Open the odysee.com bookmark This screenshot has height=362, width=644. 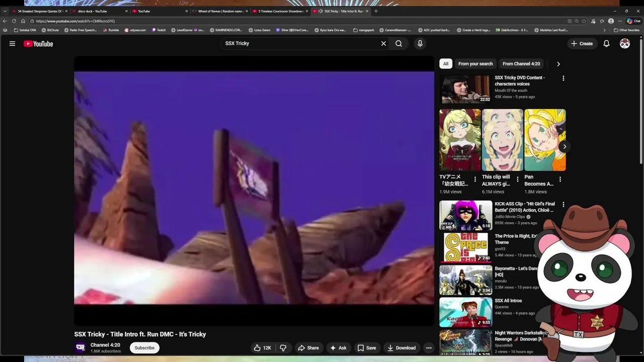135,30
